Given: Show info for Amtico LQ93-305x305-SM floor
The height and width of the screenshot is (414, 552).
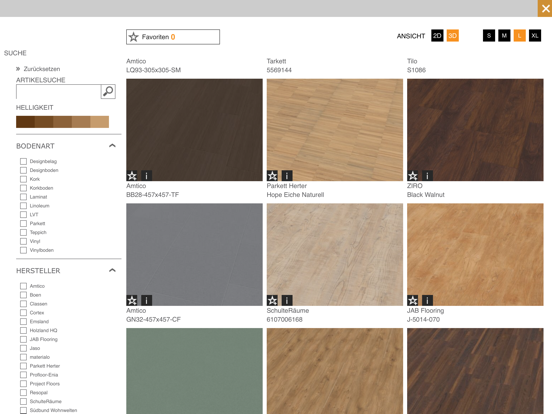Looking at the screenshot, I should 146,175.
